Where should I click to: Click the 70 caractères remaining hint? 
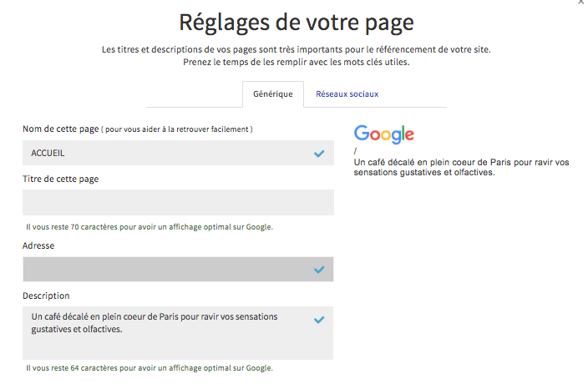[x=150, y=226]
